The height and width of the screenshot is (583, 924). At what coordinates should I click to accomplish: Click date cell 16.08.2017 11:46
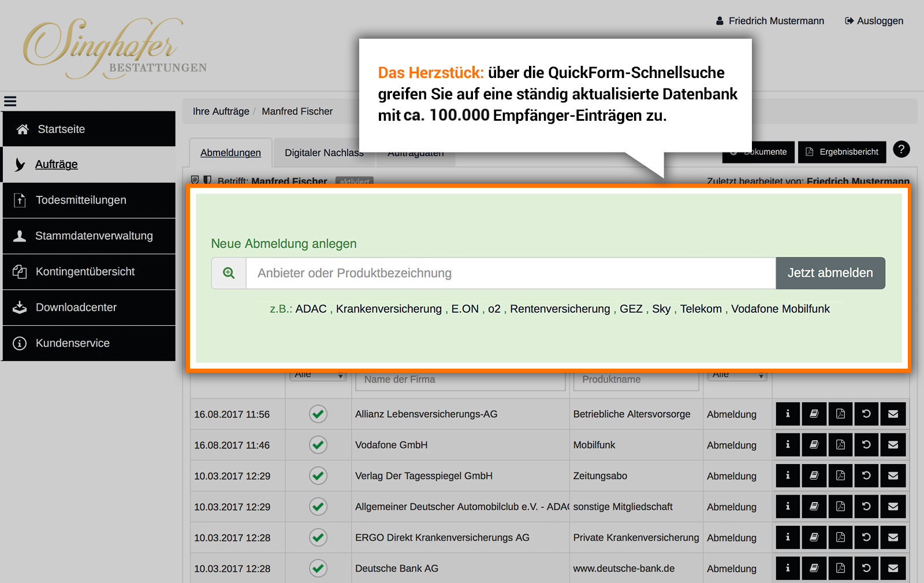(x=232, y=445)
